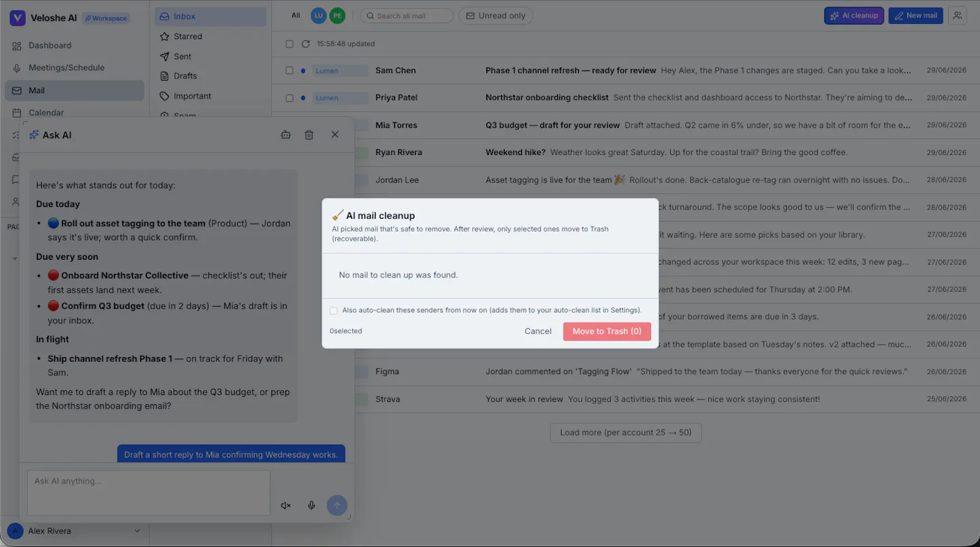Click the broom icon in cleanup dialog

[337, 215]
